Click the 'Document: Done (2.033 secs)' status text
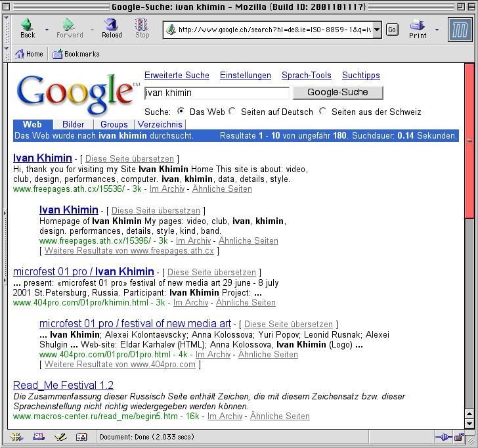The width and height of the screenshot is (478, 448). [147, 437]
